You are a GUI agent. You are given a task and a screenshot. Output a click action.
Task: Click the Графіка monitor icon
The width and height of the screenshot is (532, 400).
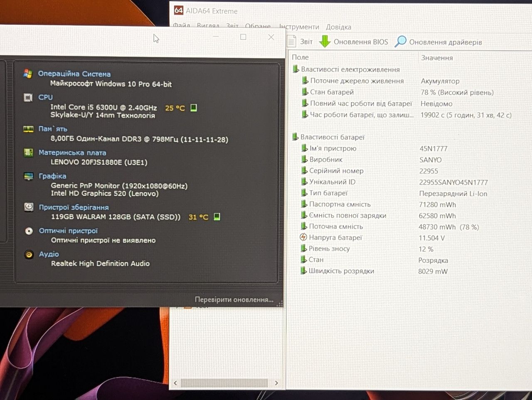(29, 176)
